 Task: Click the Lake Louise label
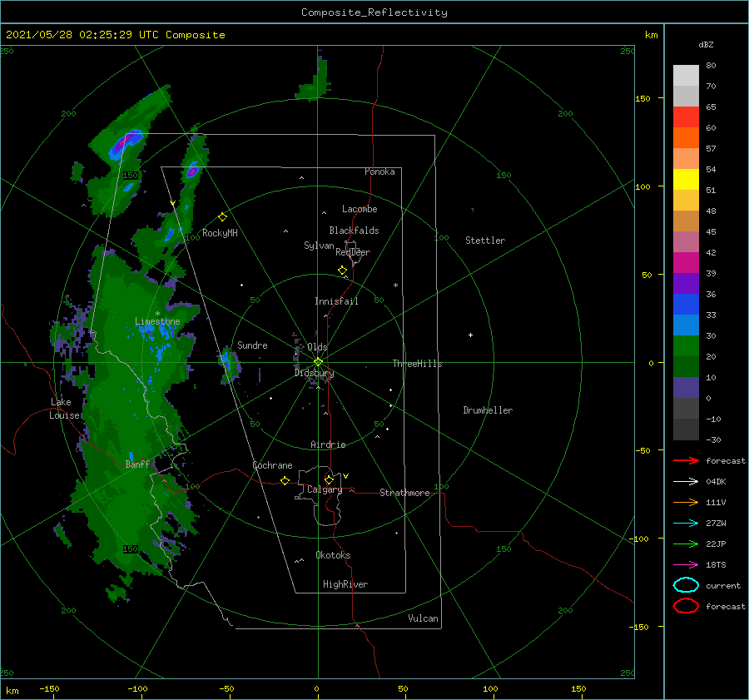(x=64, y=409)
